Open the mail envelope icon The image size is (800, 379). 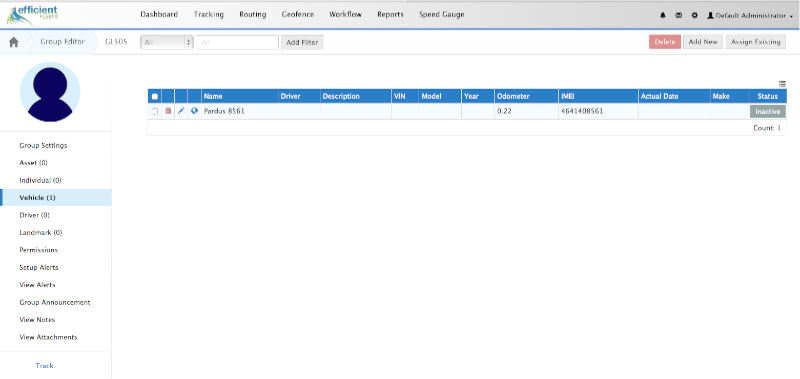click(679, 16)
